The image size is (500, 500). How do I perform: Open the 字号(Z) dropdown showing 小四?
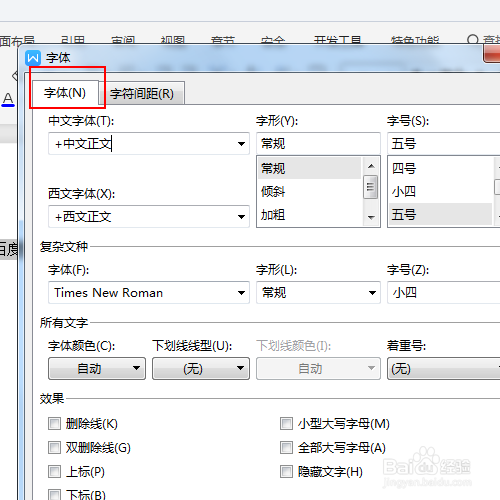click(x=444, y=293)
